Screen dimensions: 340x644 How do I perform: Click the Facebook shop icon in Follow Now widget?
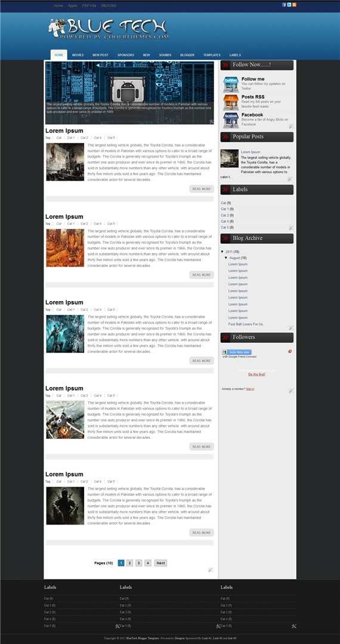(x=231, y=120)
